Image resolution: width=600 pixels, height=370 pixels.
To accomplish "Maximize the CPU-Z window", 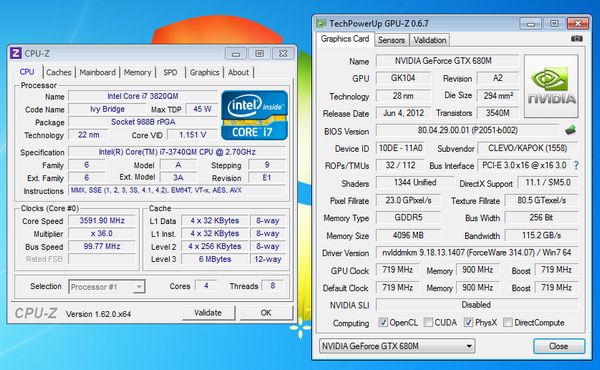I will tap(259, 54).
